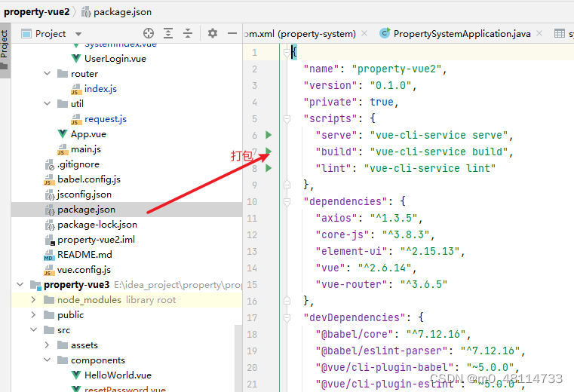The height and width of the screenshot is (392, 574).
Task: Open babel.config.js file
Action: coord(89,179)
